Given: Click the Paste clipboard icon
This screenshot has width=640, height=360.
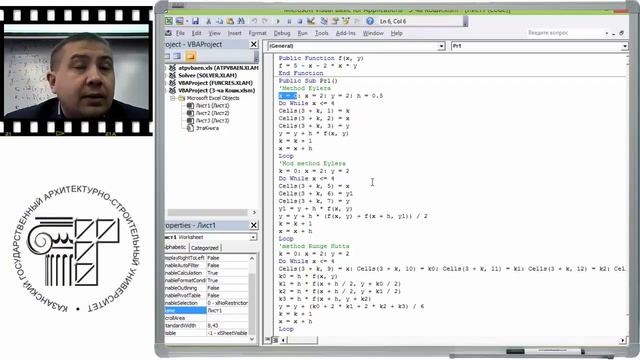Looking at the screenshot, I should point(230,21).
